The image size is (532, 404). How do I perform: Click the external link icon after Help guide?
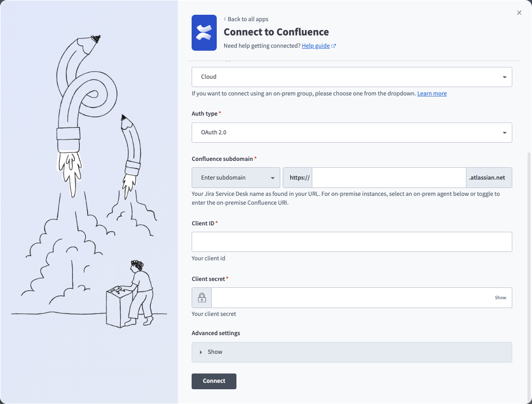point(334,45)
